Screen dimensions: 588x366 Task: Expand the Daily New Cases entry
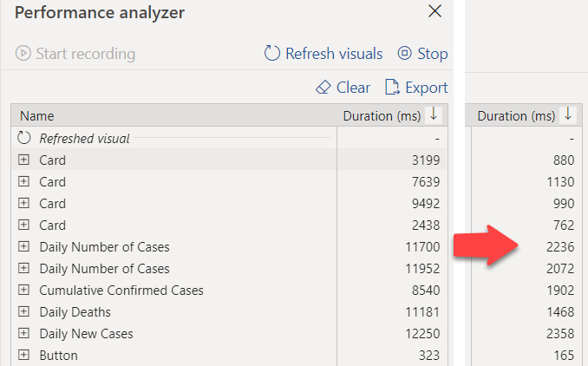point(23,333)
